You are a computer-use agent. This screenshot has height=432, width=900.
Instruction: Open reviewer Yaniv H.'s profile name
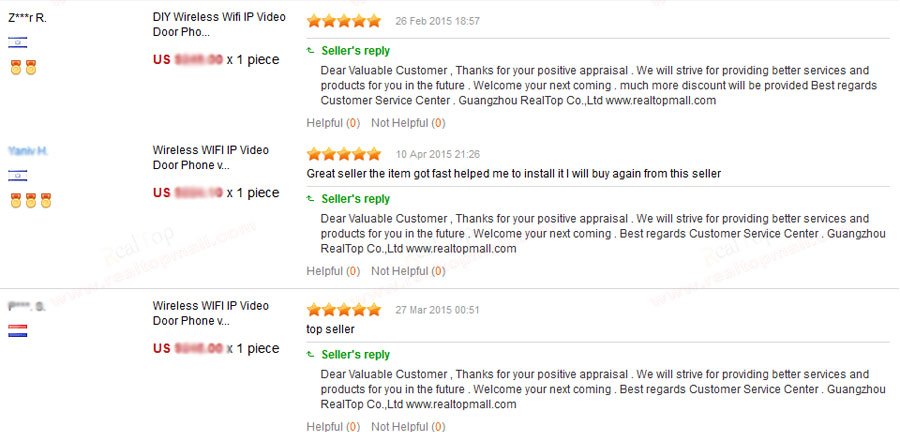click(x=28, y=151)
